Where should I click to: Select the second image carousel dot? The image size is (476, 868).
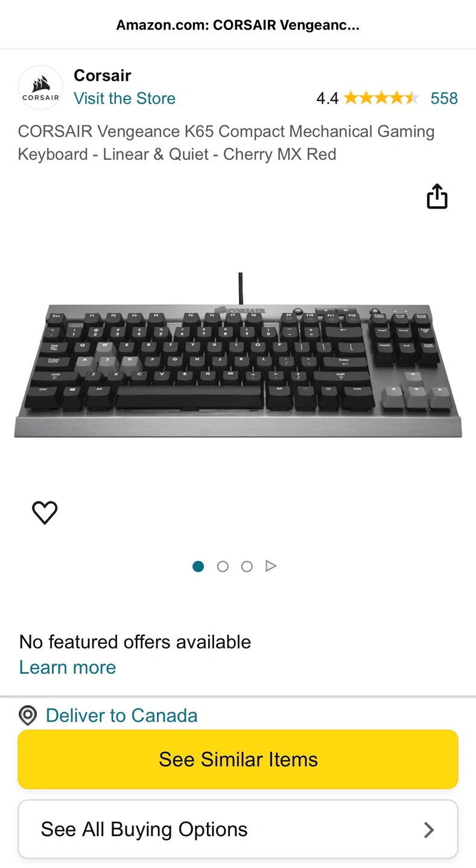pyautogui.click(x=223, y=566)
